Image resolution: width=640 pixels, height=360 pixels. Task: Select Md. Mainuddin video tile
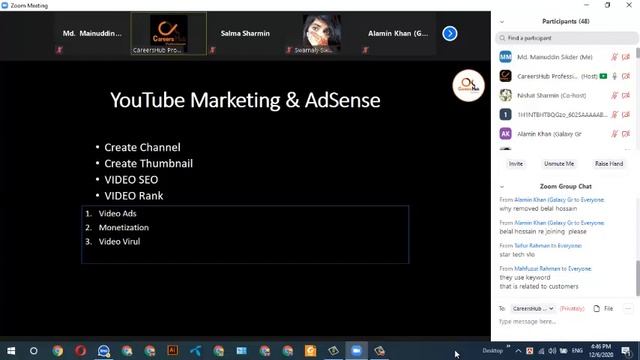click(92, 33)
